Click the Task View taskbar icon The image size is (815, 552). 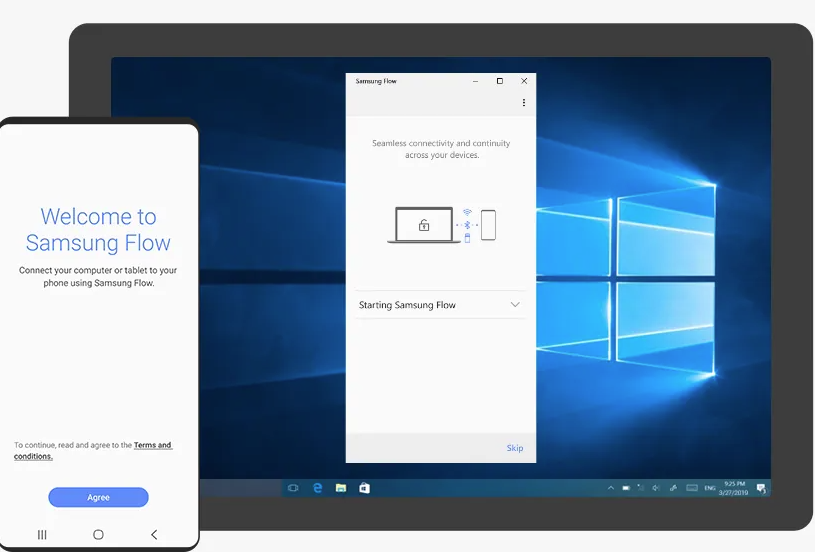point(293,488)
